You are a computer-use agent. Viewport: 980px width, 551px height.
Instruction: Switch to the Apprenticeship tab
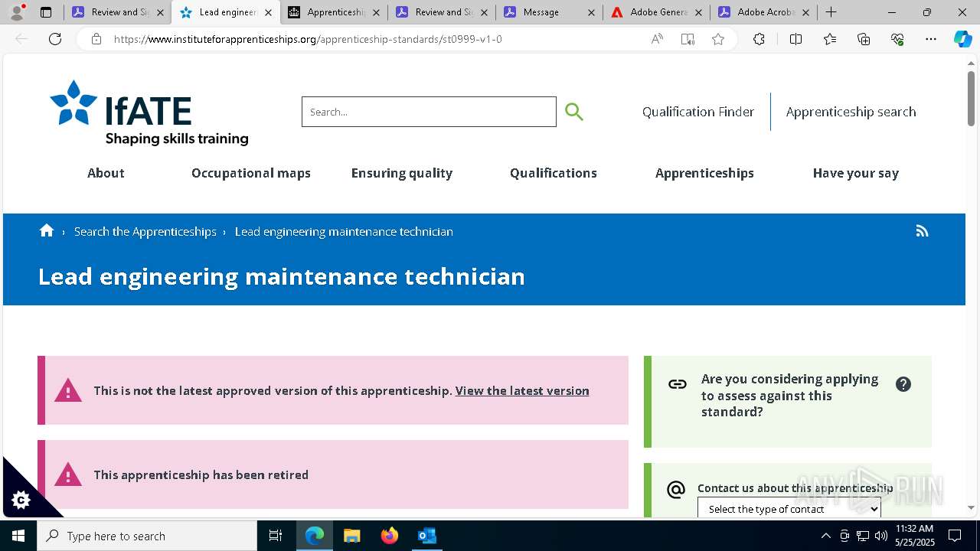(x=334, y=12)
